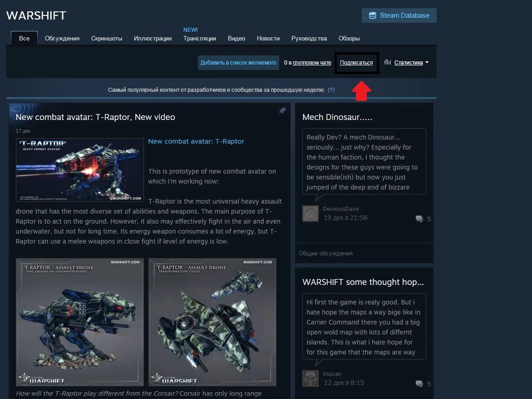Open Inucan username
The image size is (532, 399).
pos(332,374)
